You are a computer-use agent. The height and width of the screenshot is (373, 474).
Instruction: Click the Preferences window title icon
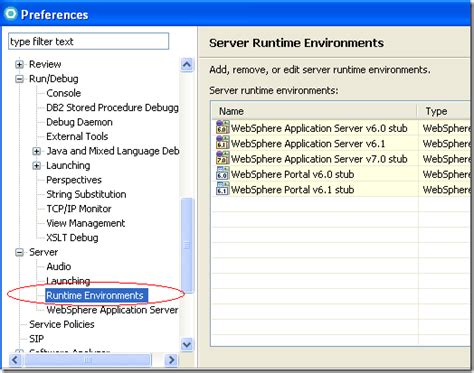point(11,14)
